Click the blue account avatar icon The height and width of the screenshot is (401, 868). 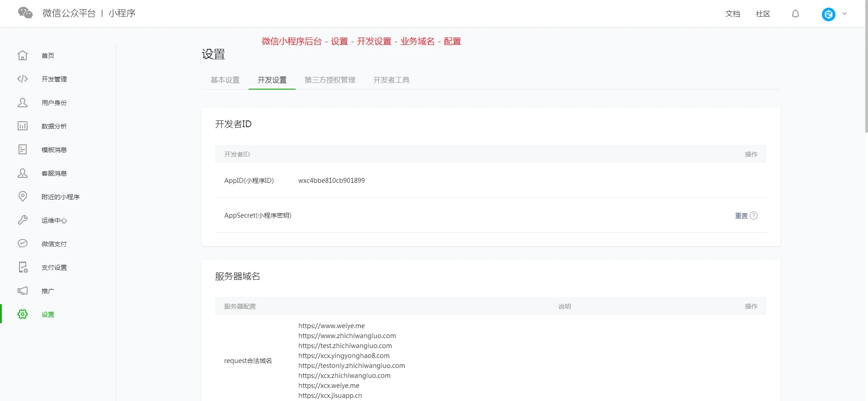tap(829, 14)
